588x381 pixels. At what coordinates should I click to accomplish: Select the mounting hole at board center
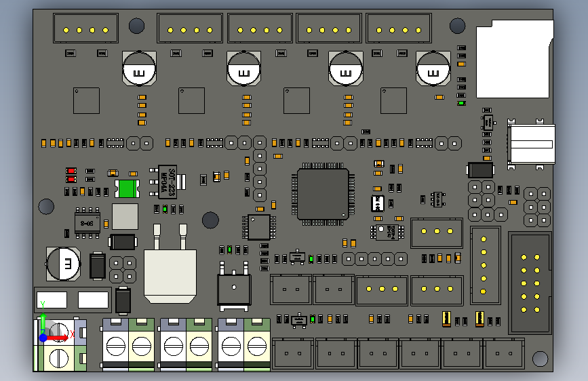[x=210, y=220]
